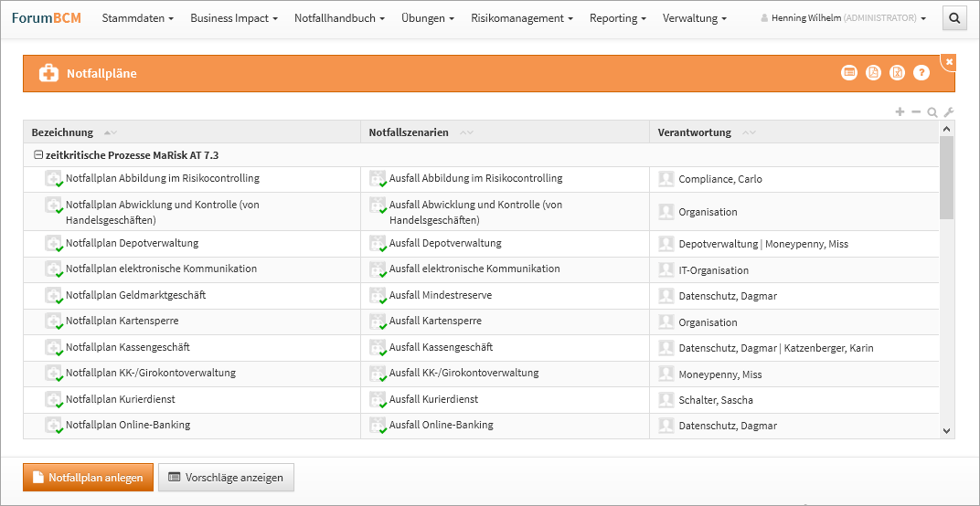Screen dimensions: 980x506
Task: Click the scroll down arrow of the table
Action: coord(946,430)
